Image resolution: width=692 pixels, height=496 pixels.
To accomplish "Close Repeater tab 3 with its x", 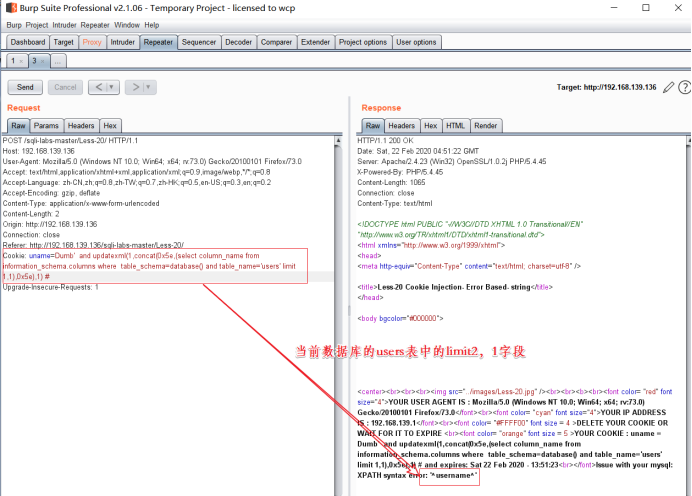I will (x=43, y=61).
